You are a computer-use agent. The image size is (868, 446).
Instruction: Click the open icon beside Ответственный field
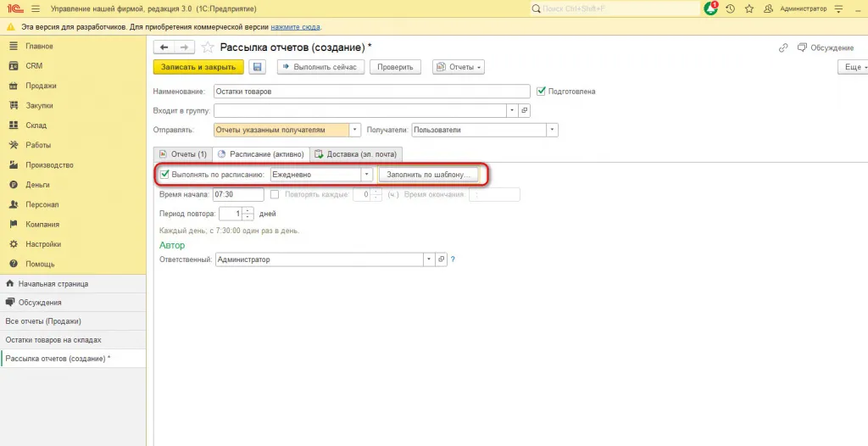pos(441,259)
